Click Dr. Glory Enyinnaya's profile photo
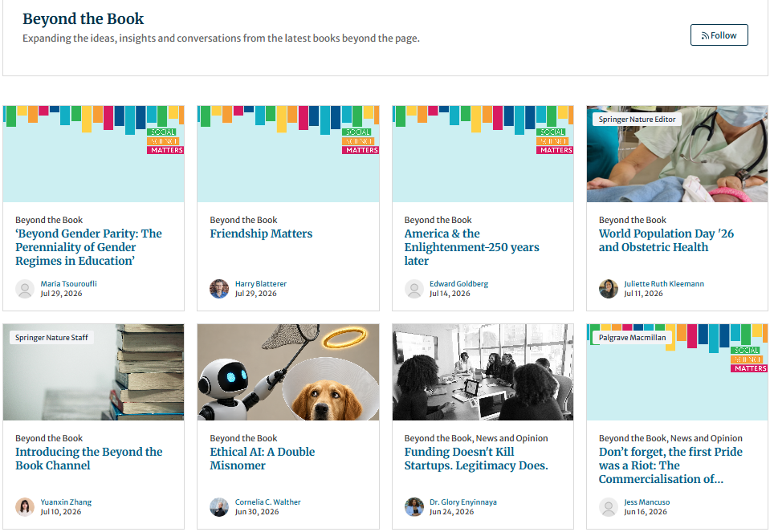 point(414,507)
